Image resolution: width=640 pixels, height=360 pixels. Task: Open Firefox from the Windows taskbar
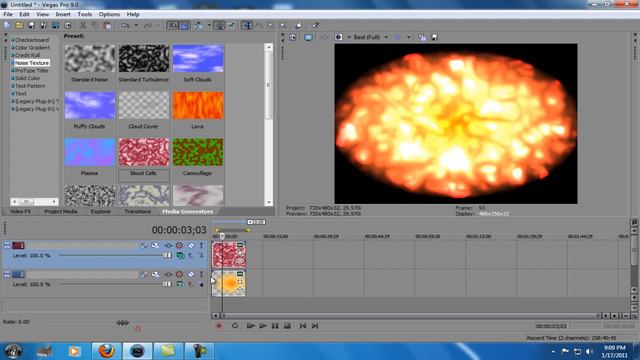106,351
